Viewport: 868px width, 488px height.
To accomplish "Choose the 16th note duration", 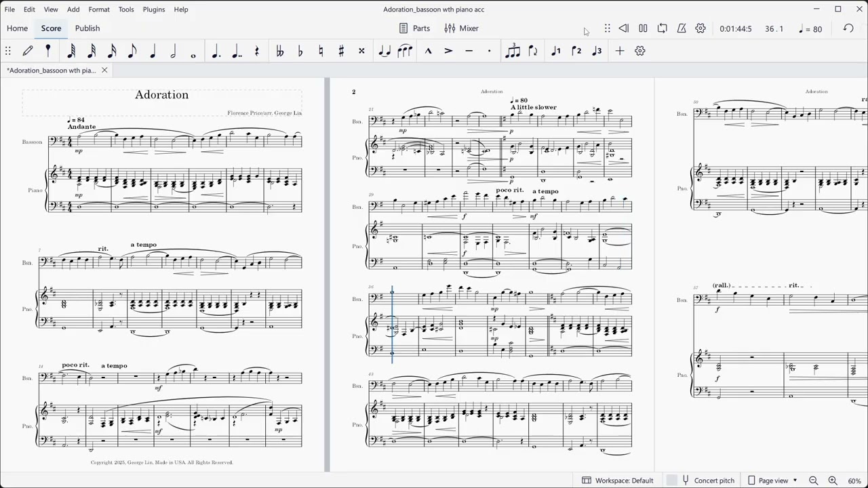I will pyautogui.click(x=112, y=51).
